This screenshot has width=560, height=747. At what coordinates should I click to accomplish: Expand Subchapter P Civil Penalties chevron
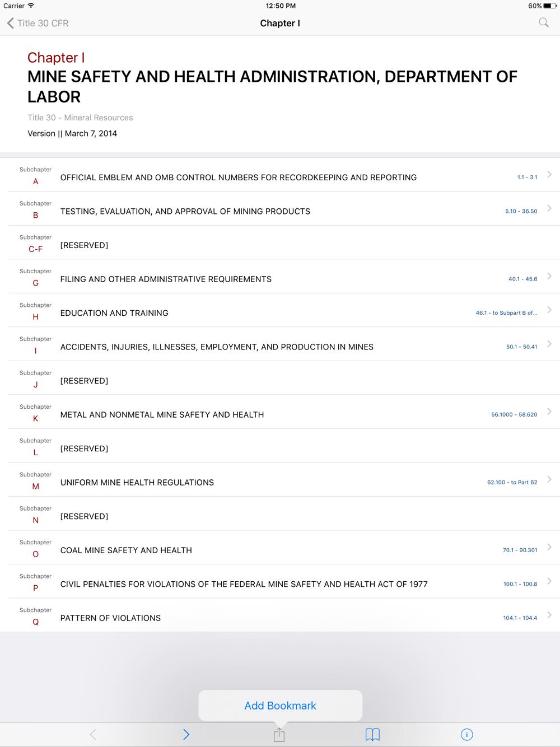coord(549,581)
